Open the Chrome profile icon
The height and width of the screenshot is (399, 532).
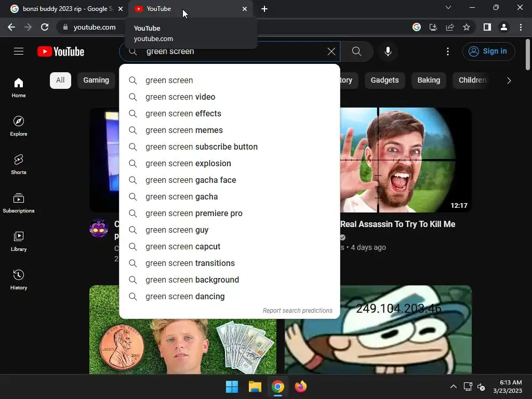(504, 27)
